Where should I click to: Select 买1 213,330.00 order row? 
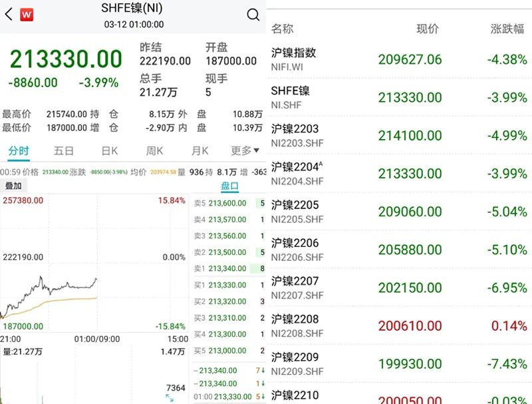click(229, 285)
